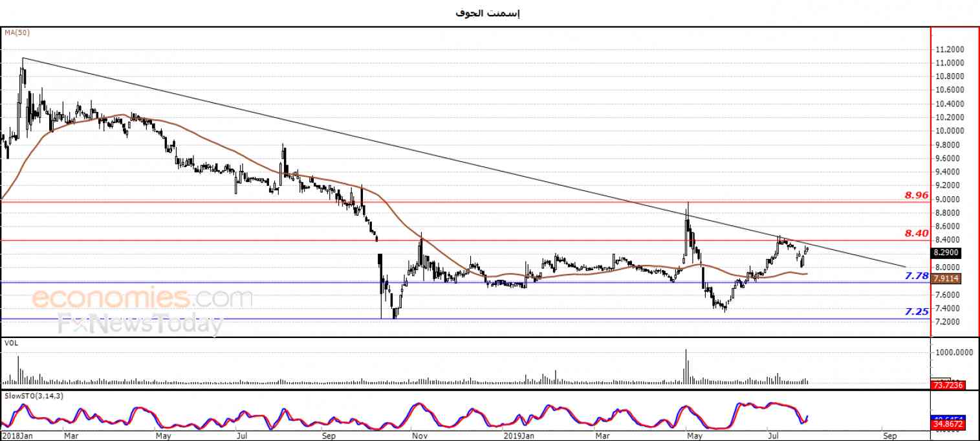
Task: Click the volume value tag 73.7236
Action: point(948,385)
